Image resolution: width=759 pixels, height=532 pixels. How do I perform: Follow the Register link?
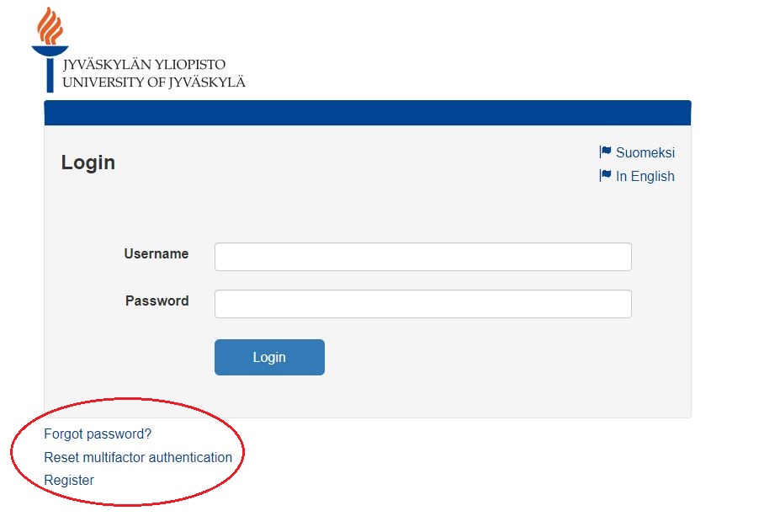(69, 480)
